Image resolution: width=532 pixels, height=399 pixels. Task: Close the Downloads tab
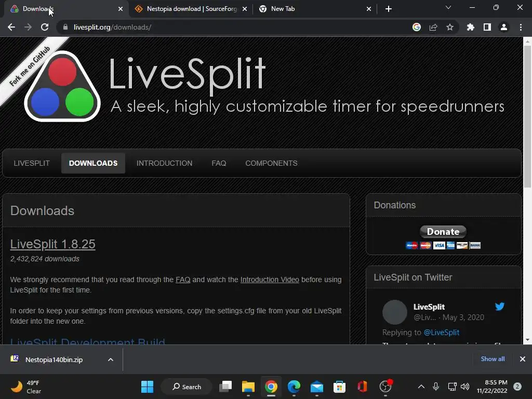click(x=121, y=9)
